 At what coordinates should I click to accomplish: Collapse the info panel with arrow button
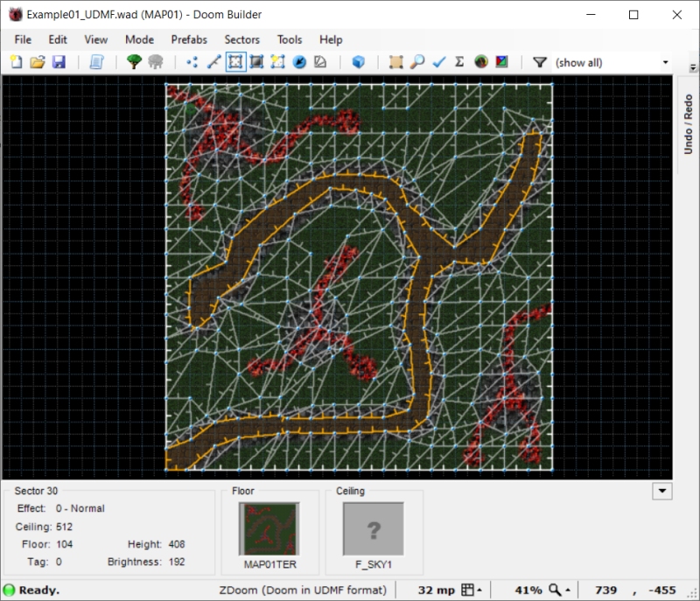pos(662,492)
